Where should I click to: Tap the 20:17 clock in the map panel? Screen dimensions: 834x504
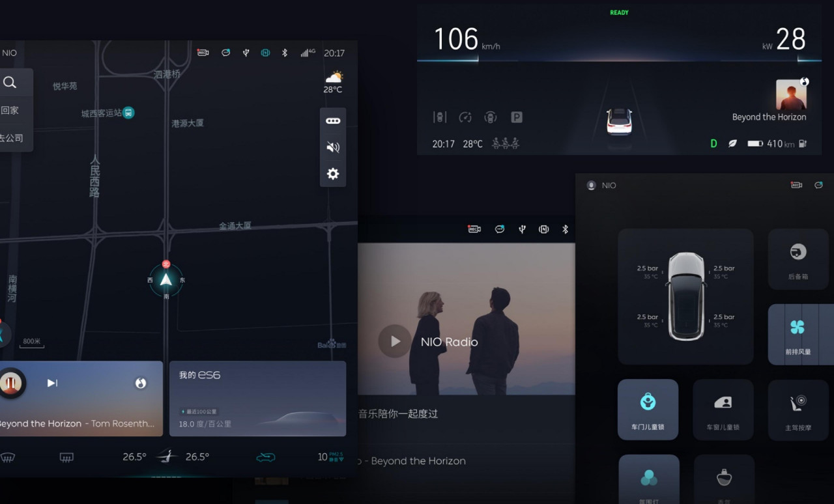click(334, 53)
